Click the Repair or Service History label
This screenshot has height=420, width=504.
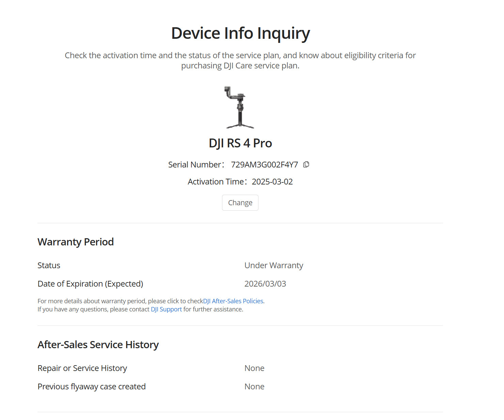pos(82,368)
